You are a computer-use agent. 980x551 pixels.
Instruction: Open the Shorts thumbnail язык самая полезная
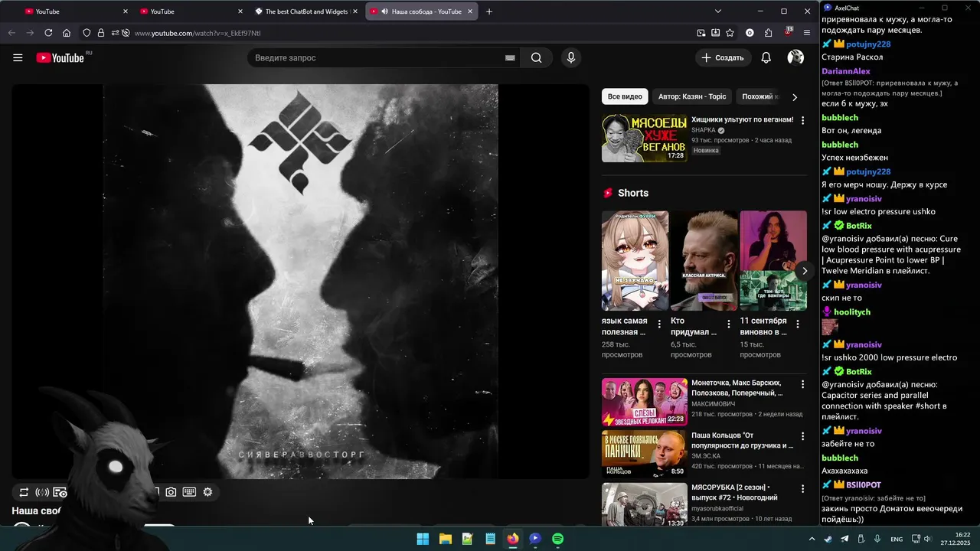point(635,261)
